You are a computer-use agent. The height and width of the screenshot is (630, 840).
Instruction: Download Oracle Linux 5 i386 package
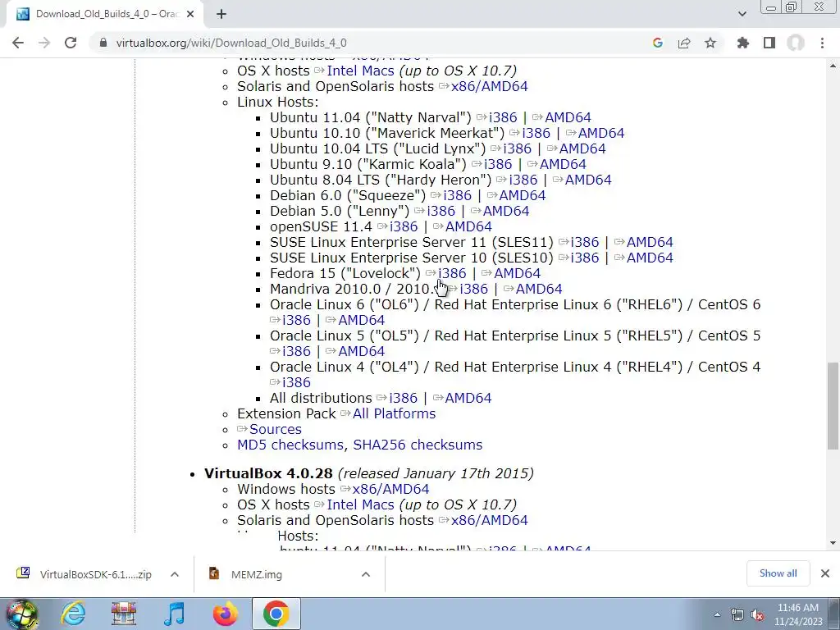click(x=296, y=351)
